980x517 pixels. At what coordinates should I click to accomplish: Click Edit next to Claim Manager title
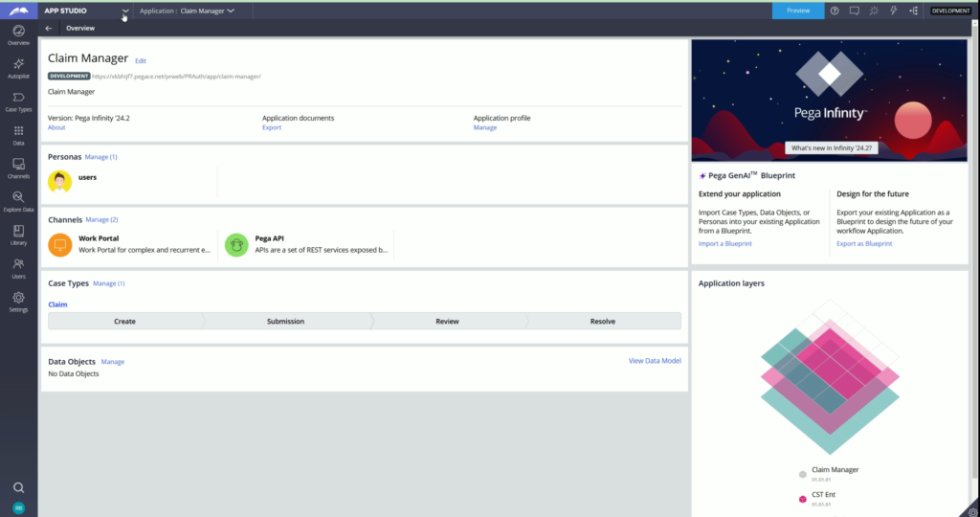point(141,60)
